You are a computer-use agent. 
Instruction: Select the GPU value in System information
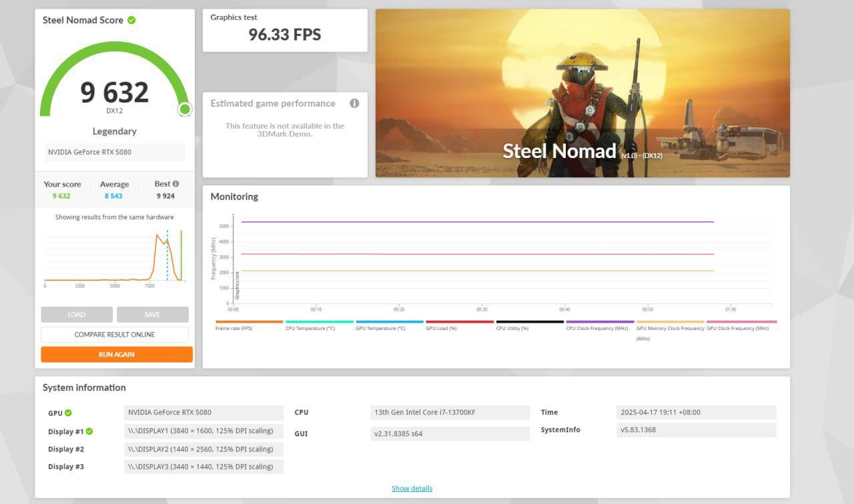click(x=203, y=413)
